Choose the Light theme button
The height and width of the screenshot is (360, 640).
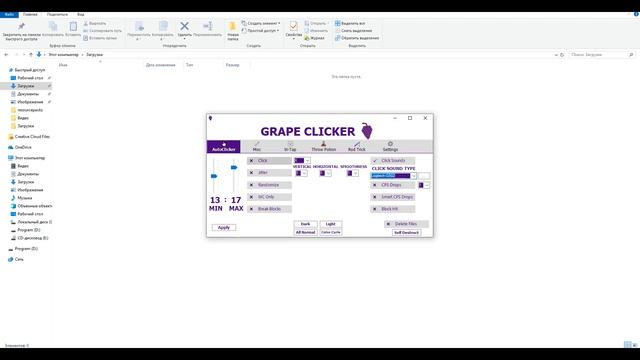click(331, 224)
